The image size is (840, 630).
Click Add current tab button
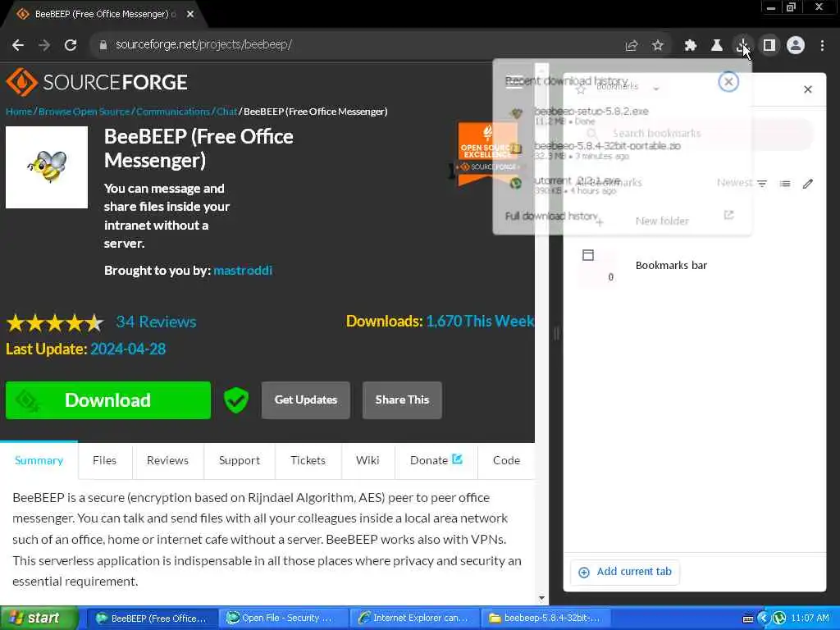point(624,572)
